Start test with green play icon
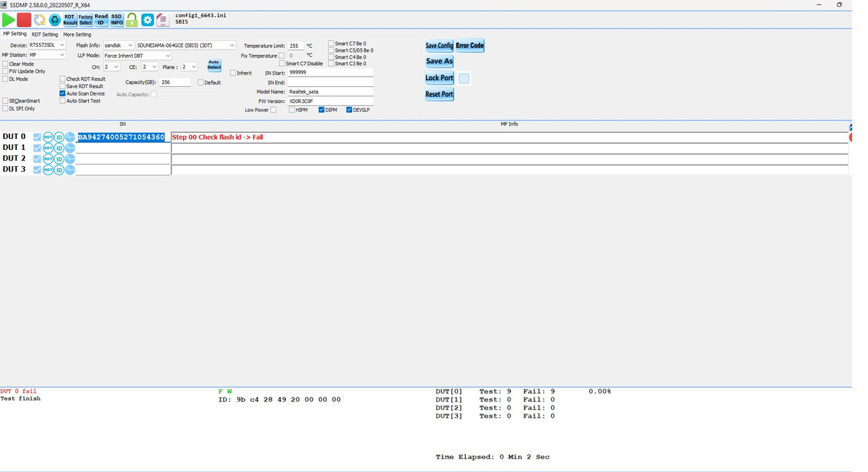Viewport: 868px width, 472px height. (x=9, y=20)
